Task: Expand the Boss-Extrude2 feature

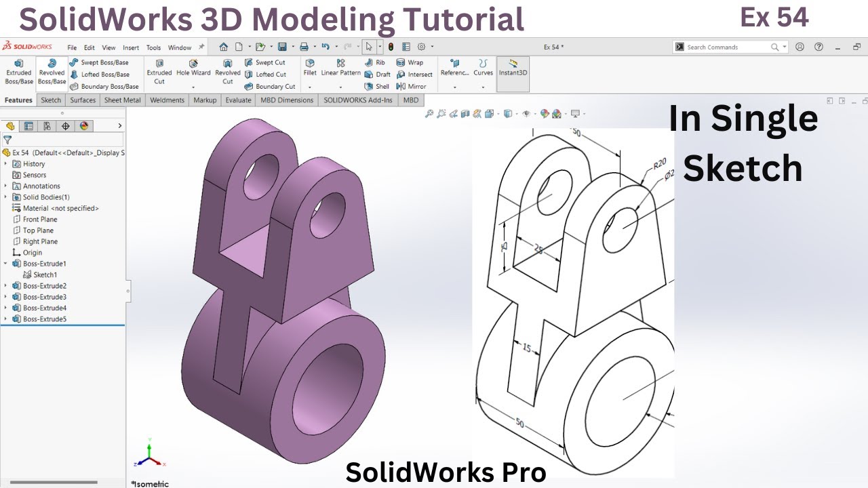Action: [6, 286]
